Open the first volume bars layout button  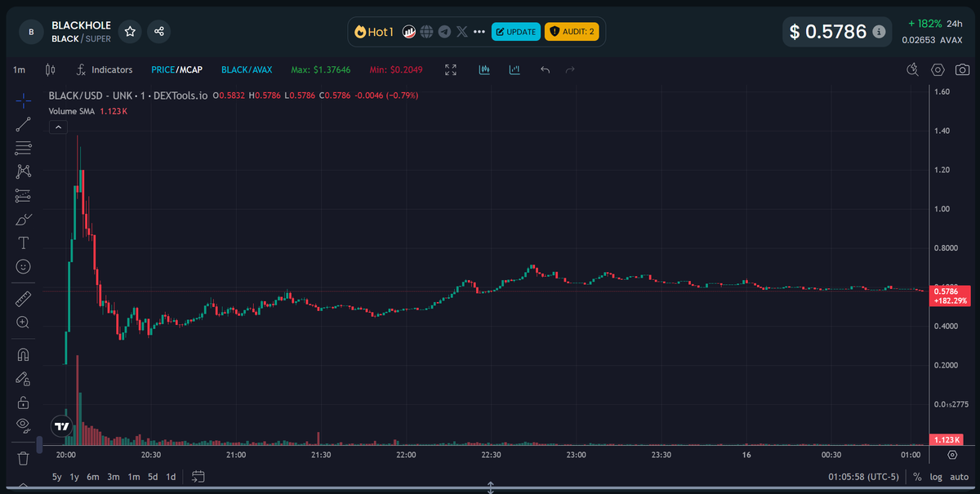click(484, 70)
